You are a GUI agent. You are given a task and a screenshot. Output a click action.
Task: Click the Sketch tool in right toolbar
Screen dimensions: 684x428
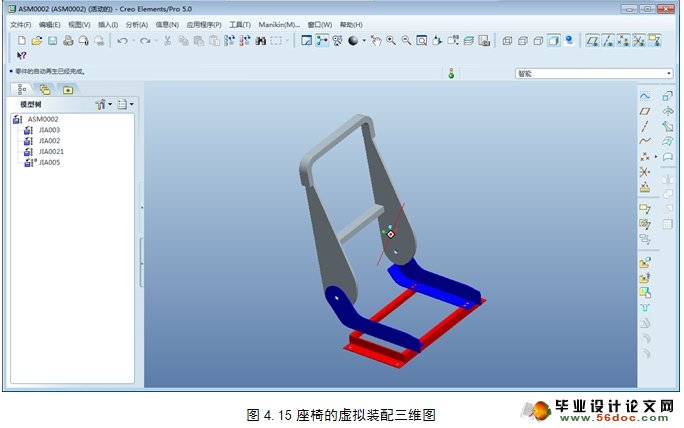pyautogui.click(x=645, y=96)
